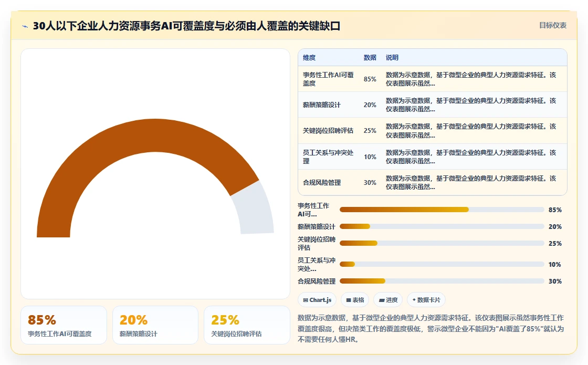Click the summary paragraph below the tag chips
Viewport: 588px width, 365px height.
[431, 329]
